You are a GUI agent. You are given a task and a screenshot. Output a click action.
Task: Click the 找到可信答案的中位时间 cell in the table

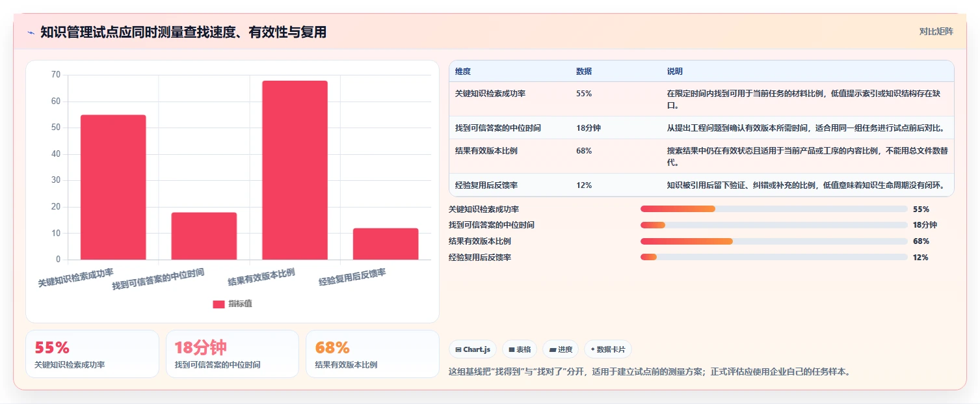pyautogui.click(x=498, y=128)
